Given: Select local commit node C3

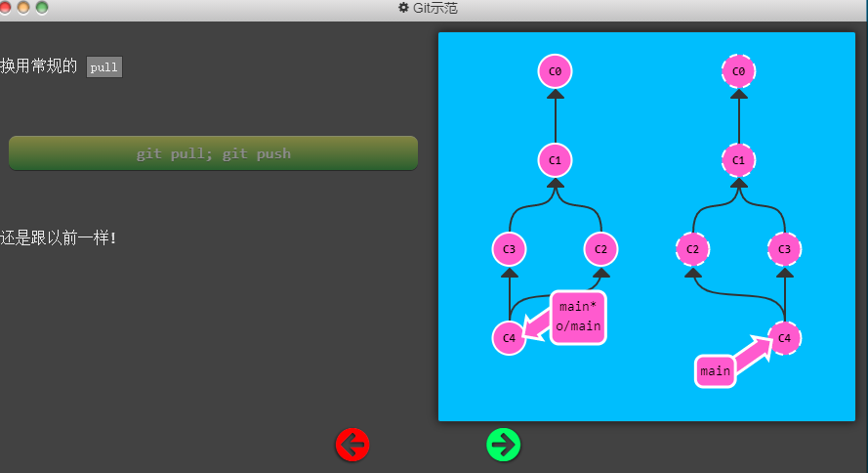Looking at the screenshot, I should (509, 249).
